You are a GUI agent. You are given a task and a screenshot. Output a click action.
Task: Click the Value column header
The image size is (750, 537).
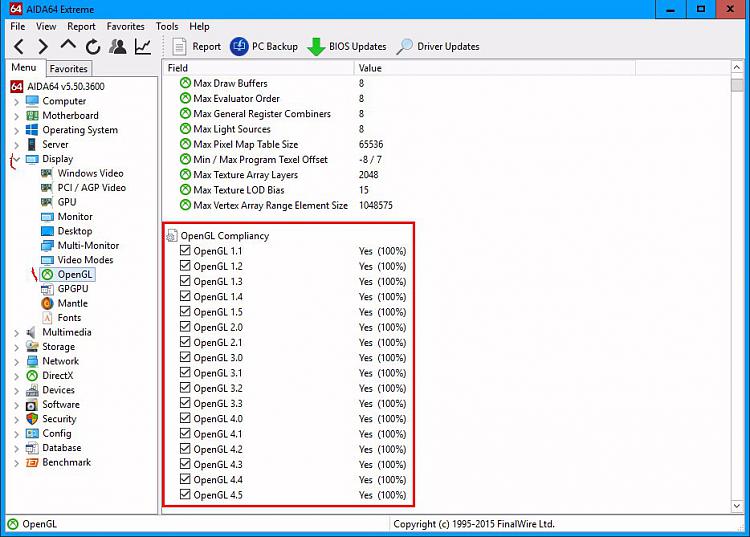495,68
